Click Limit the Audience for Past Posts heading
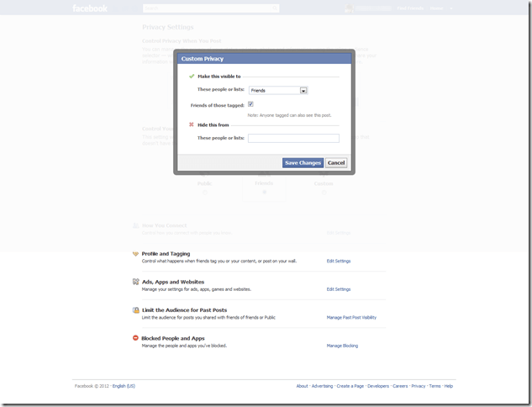The image size is (532, 407). (x=184, y=310)
